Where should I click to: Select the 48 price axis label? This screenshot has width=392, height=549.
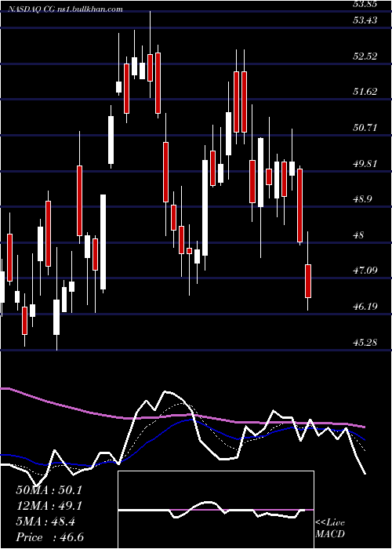(359, 235)
